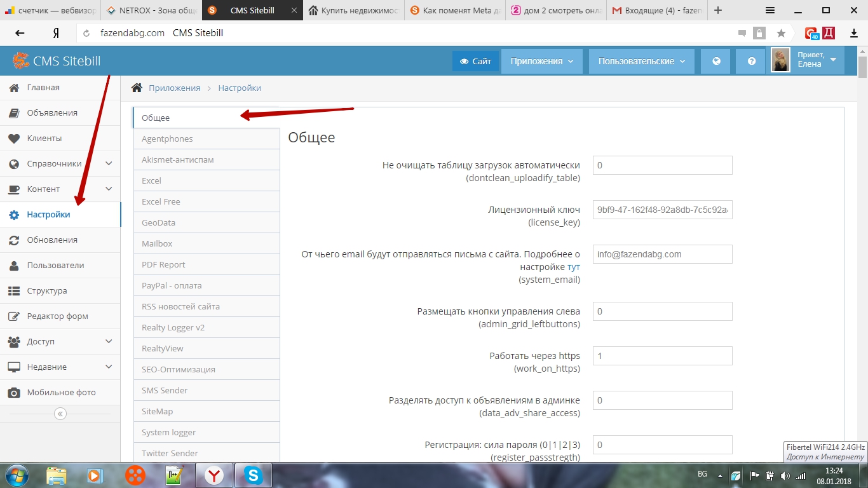Viewport: 868px width, 488px height.
Task: Select the Realty Logger v2 tab
Action: [x=207, y=327]
